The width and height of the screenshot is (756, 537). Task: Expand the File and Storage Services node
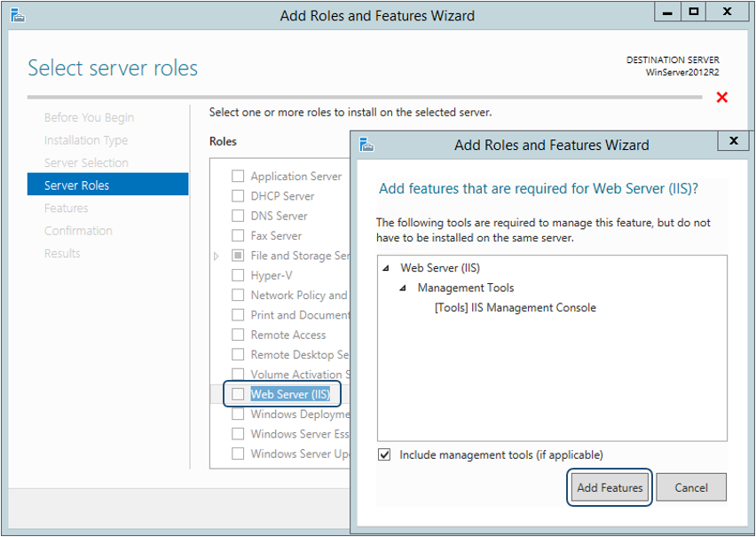point(217,256)
